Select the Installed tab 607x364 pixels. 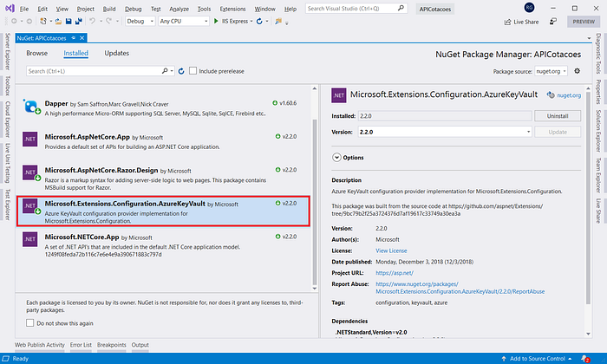[x=76, y=53]
